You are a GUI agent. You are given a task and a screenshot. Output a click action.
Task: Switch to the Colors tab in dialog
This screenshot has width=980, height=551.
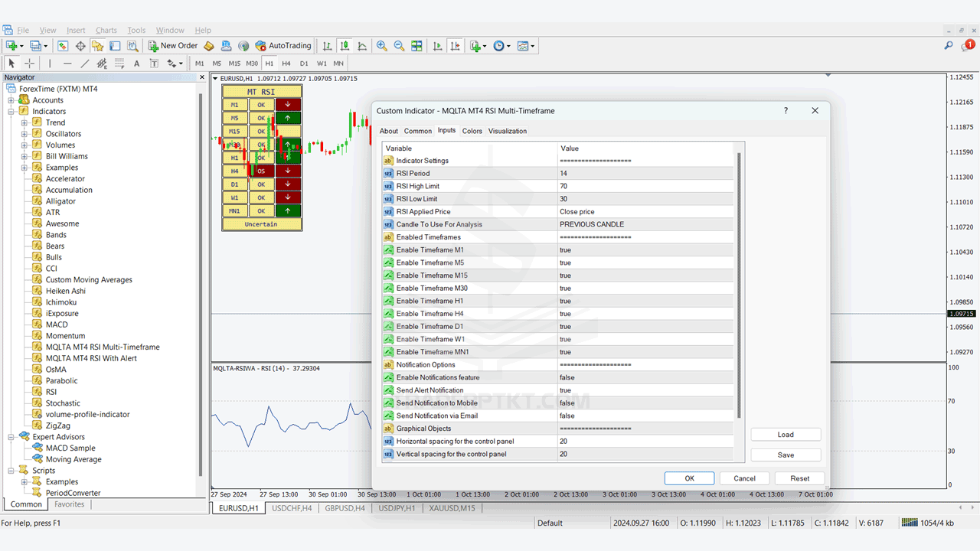pos(472,131)
